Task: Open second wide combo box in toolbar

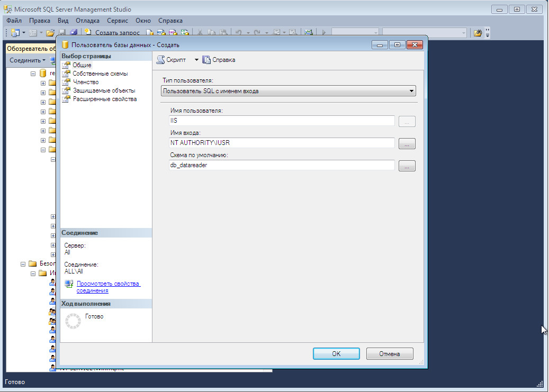Action: (x=425, y=33)
